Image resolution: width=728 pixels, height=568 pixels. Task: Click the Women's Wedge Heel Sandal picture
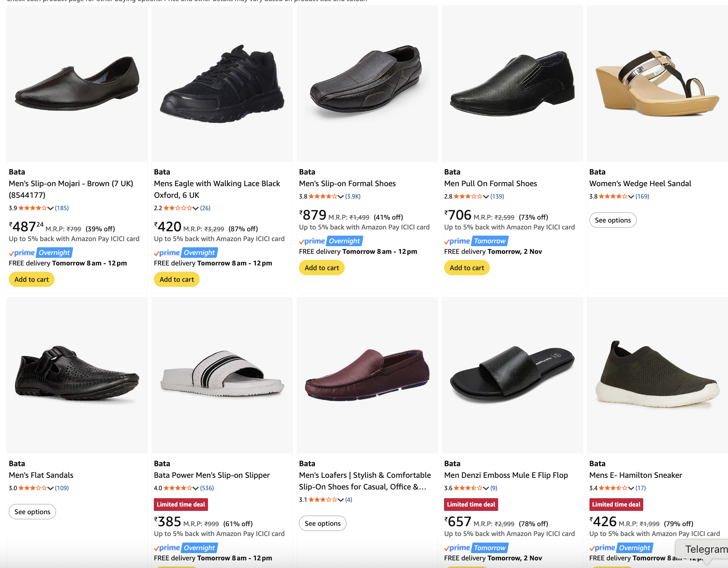657,84
